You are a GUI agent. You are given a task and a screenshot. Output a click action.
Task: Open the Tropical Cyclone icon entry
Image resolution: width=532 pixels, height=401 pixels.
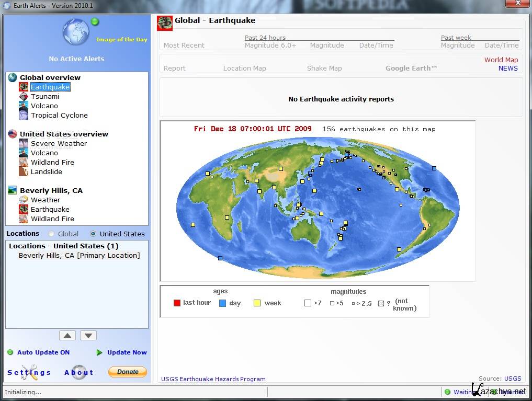click(x=24, y=116)
